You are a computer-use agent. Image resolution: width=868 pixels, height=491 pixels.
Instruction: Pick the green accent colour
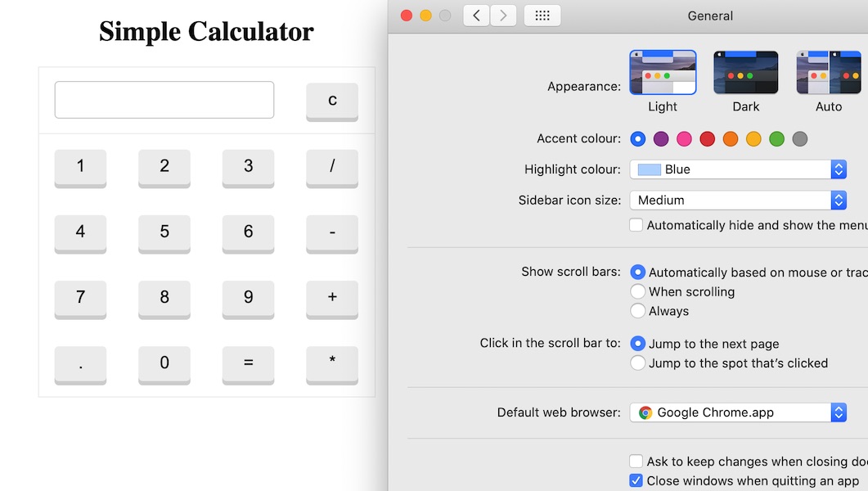pos(776,139)
